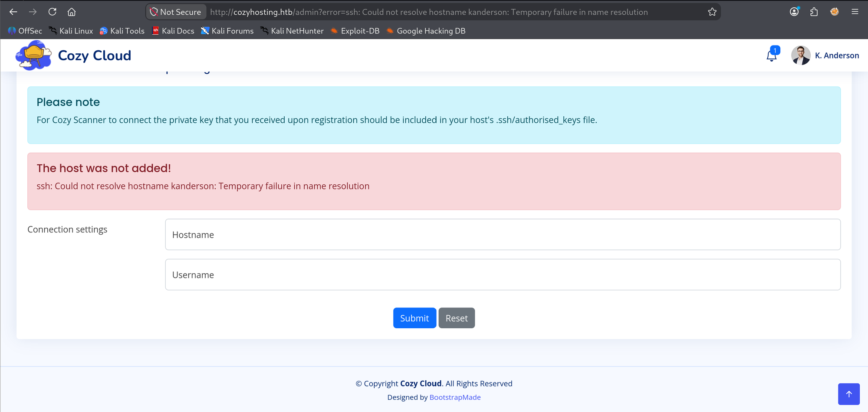
Task: Click the 'Connection settings' label
Action: [67, 229]
